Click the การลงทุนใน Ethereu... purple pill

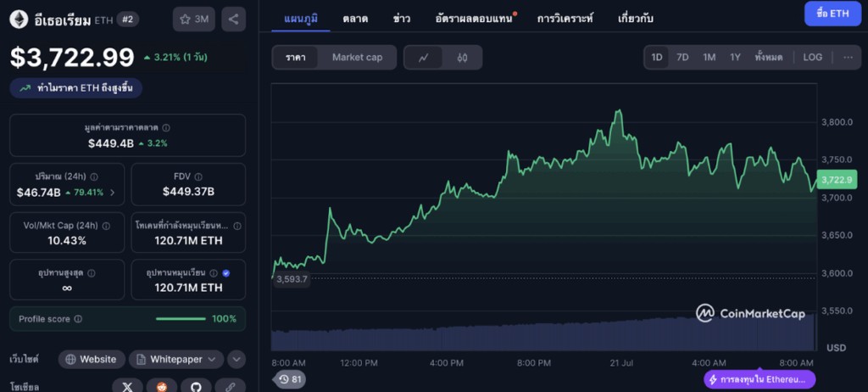(x=759, y=380)
